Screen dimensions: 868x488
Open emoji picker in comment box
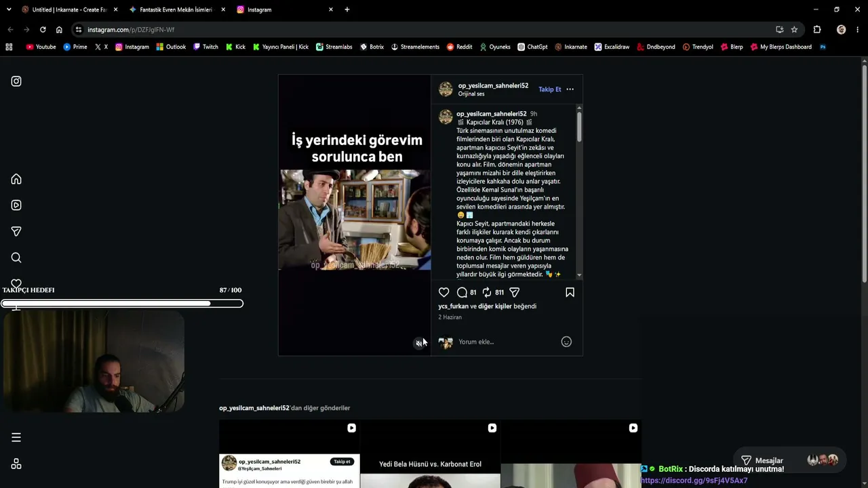566,342
